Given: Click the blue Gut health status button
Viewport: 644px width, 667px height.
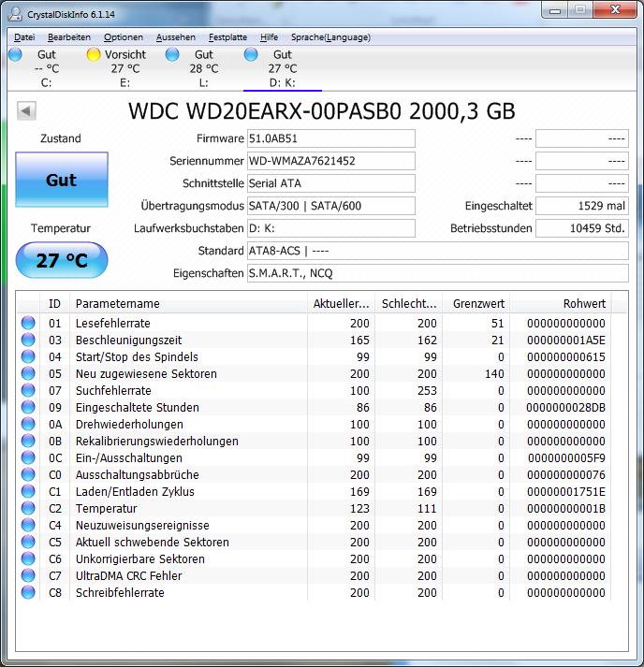Looking at the screenshot, I should (x=62, y=180).
